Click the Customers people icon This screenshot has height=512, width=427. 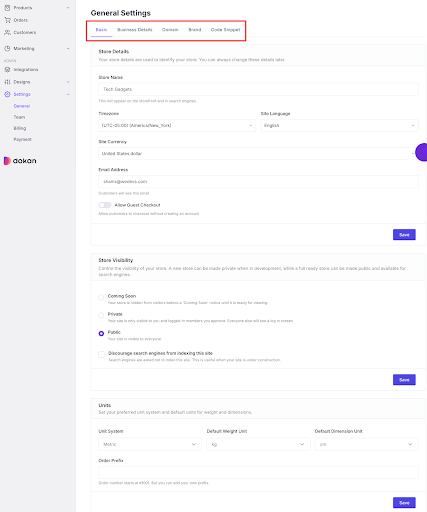point(7,32)
